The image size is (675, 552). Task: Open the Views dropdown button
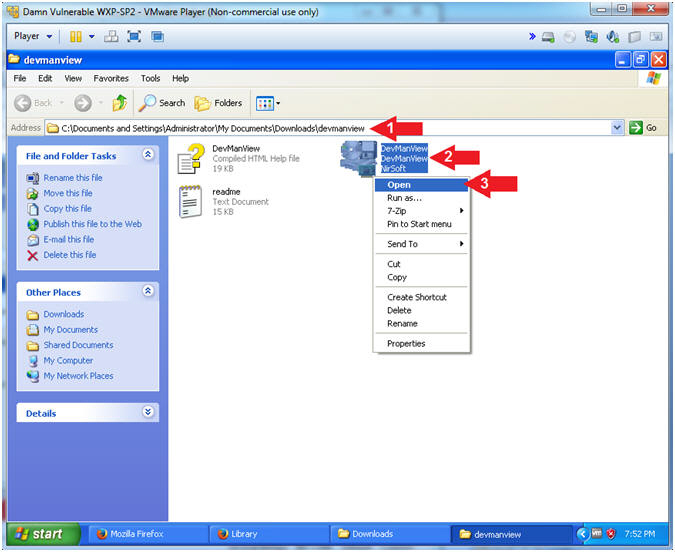pyautogui.click(x=268, y=103)
